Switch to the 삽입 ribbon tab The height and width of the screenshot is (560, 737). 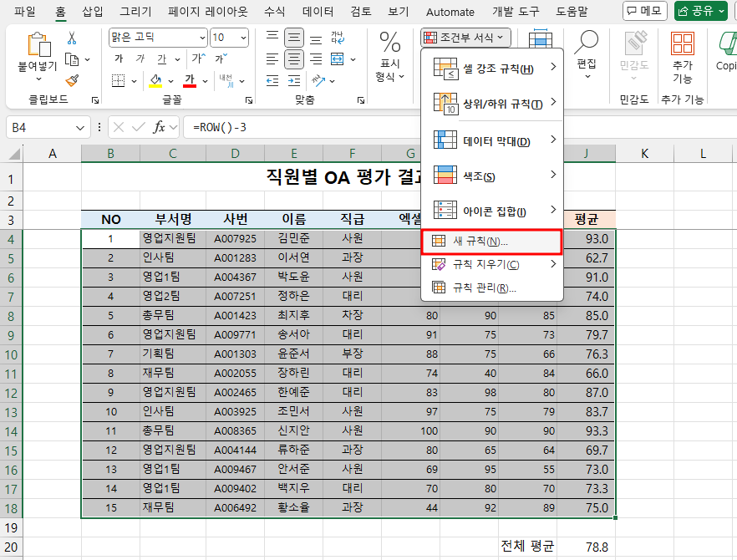click(x=93, y=12)
